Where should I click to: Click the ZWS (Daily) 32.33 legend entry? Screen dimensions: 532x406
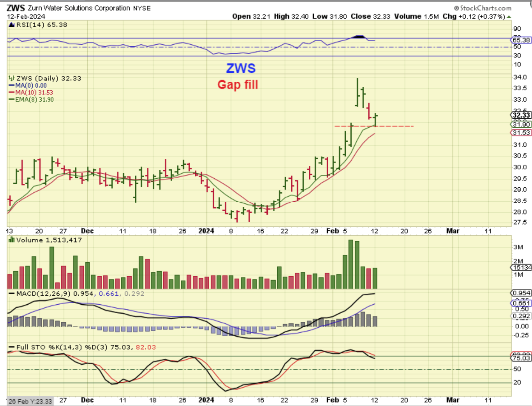coord(45,78)
